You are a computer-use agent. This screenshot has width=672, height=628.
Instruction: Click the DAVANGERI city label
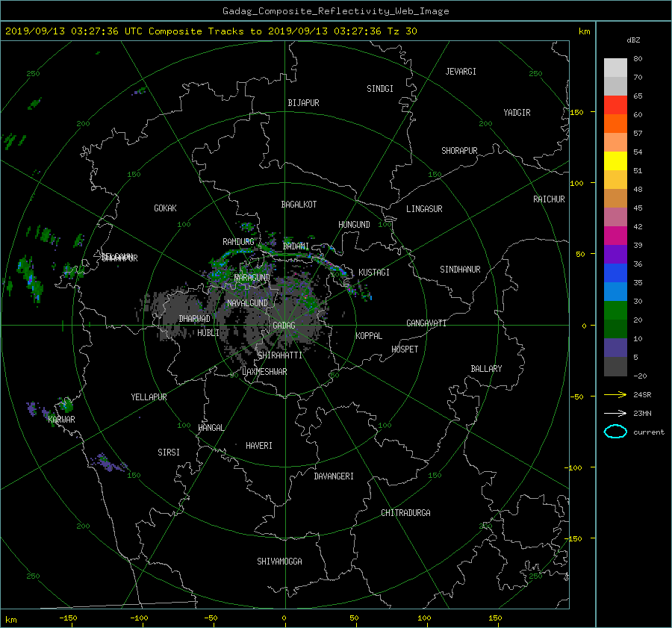(334, 476)
